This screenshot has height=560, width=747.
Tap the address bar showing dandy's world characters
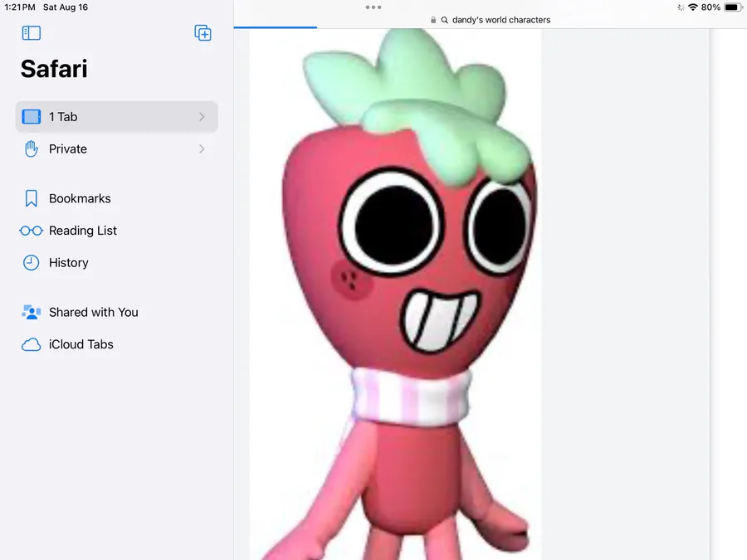[491, 20]
